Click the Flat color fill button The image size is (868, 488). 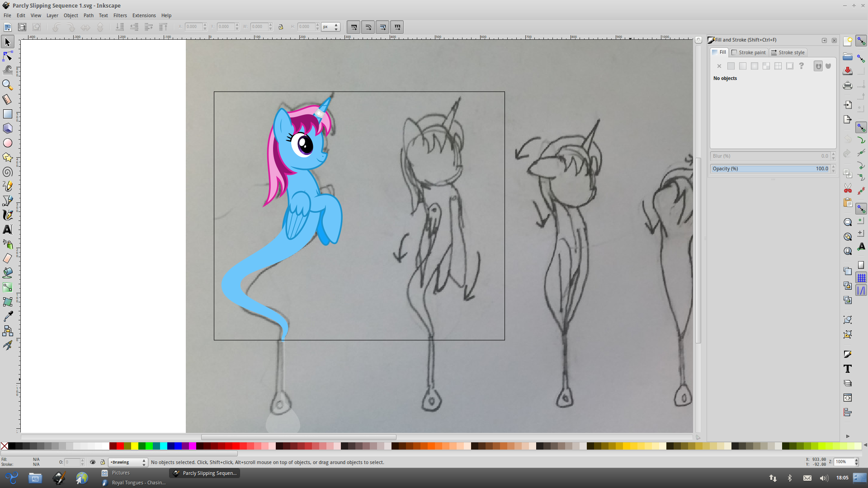click(731, 66)
